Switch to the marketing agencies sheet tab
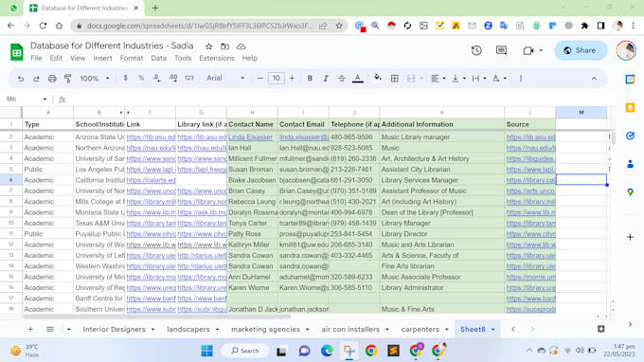The height and width of the screenshot is (362, 644). [265, 329]
